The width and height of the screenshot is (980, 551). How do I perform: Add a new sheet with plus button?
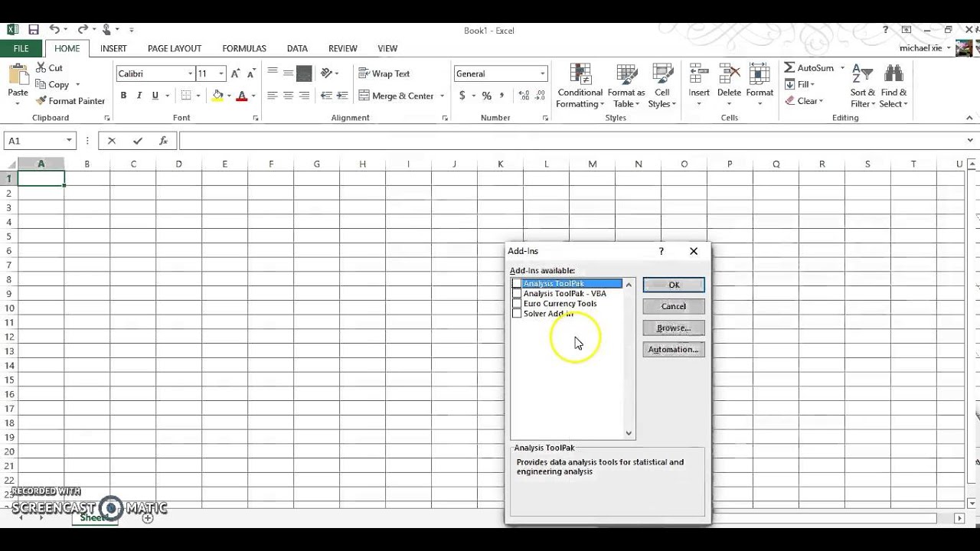(148, 518)
